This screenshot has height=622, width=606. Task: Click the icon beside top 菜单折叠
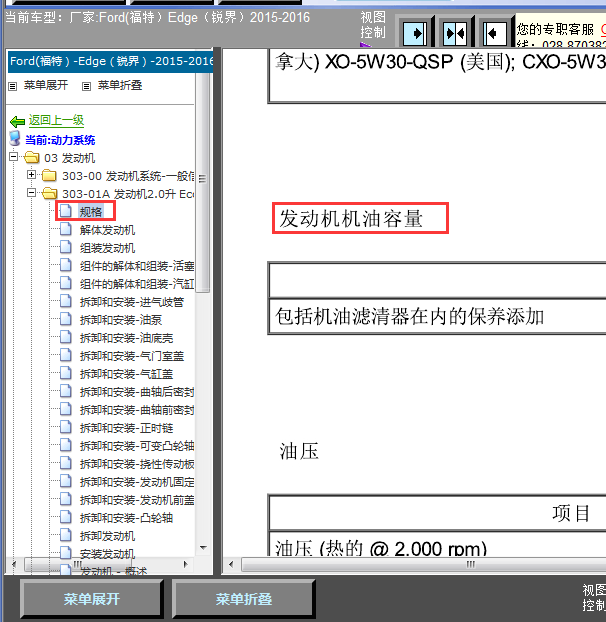pos(86,86)
